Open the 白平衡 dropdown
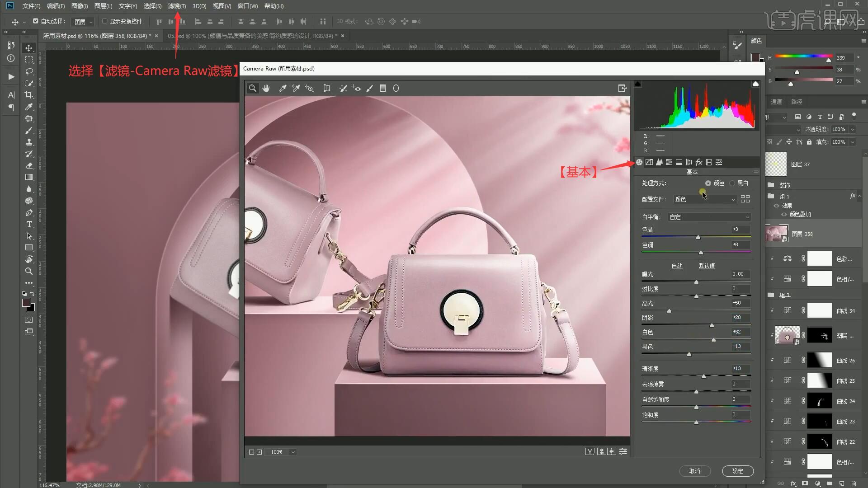This screenshot has width=868, height=488. [x=709, y=217]
